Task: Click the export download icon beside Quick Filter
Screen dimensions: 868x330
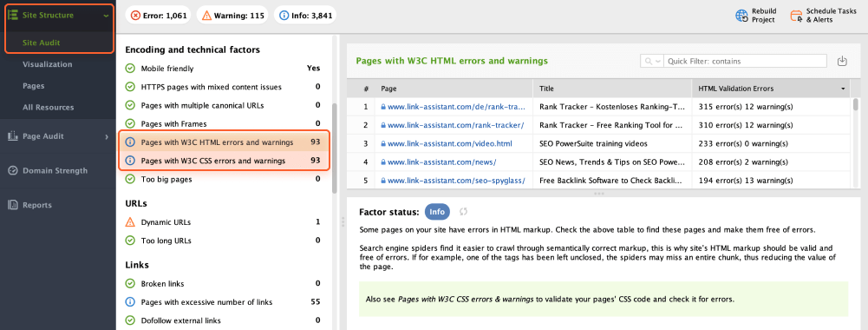Action: tap(843, 61)
